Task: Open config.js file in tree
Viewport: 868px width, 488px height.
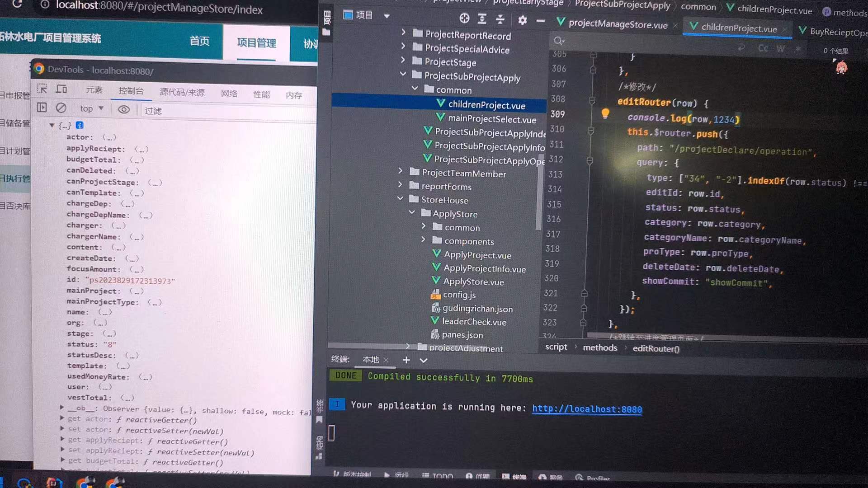Action: point(459,295)
